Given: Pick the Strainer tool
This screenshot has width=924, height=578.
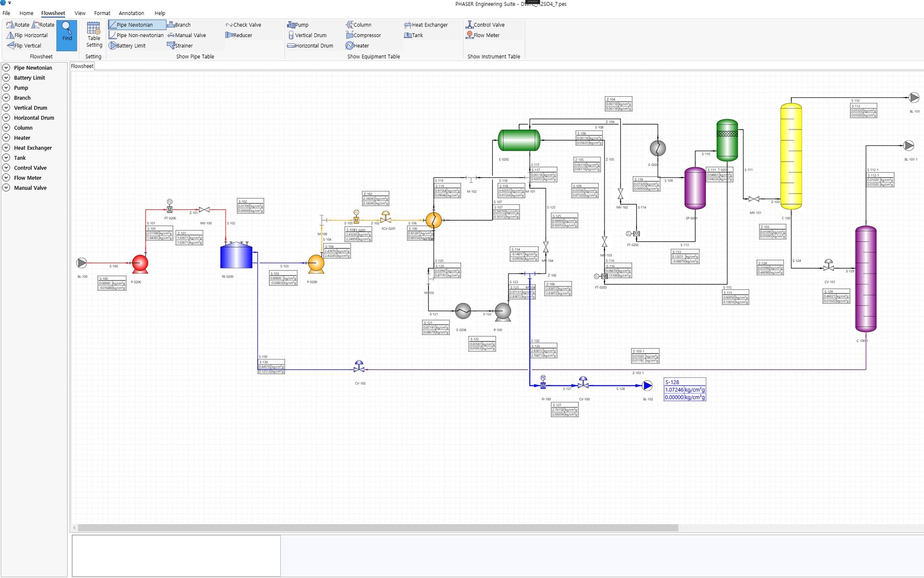Looking at the screenshot, I should click(x=180, y=46).
